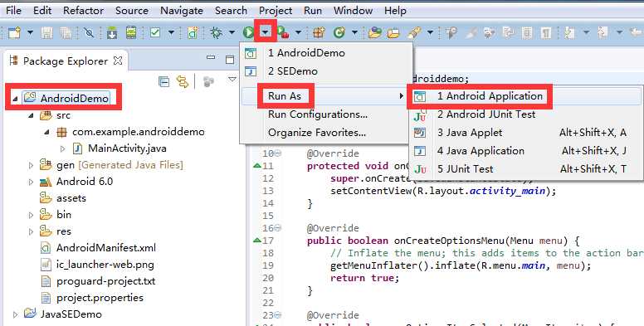Image resolution: width=644 pixels, height=326 pixels.
Task: Open the Search icon dropdown arrow
Action: (430, 32)
